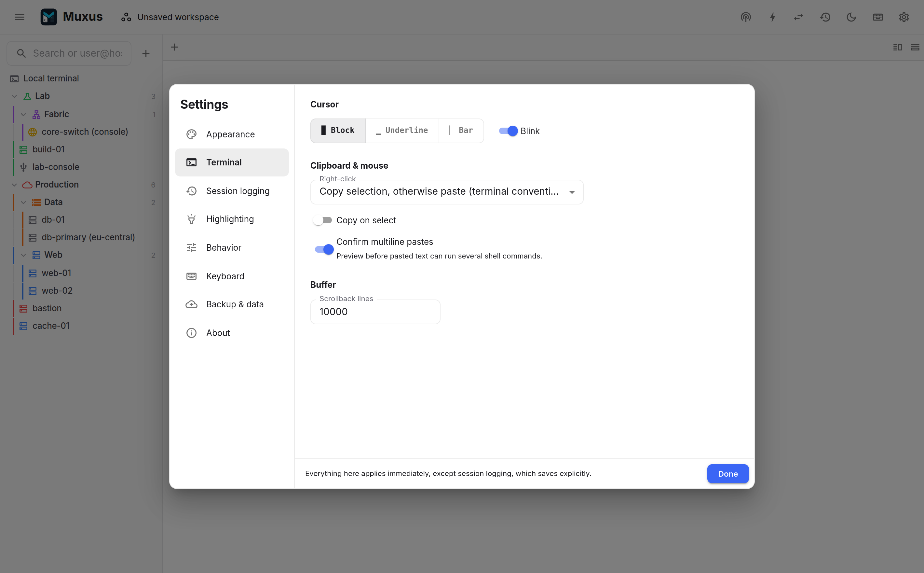Click the Production cloud icon
Screen dimensions: 924x573
point(27,185)
